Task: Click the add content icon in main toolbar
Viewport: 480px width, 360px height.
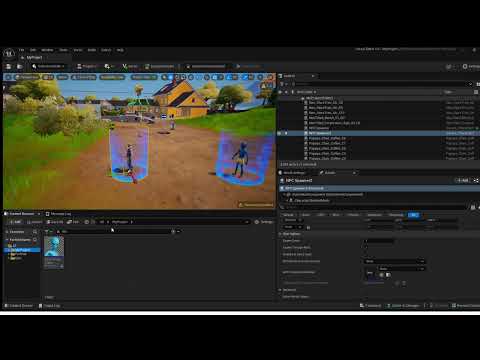Action: tap(108, 67)
